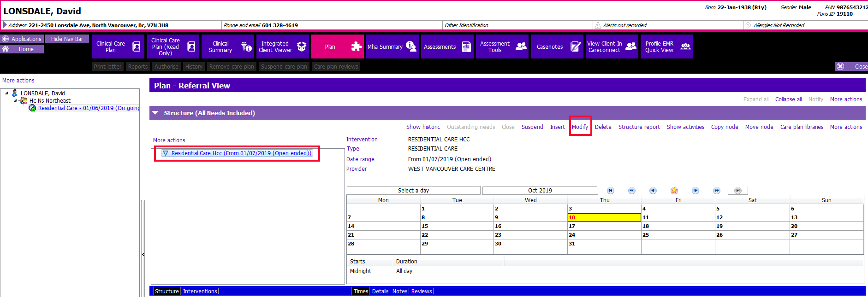Collapse the left panel splitter arrow
The height and width of the screenshot is (297, 868).
[143, 254]
